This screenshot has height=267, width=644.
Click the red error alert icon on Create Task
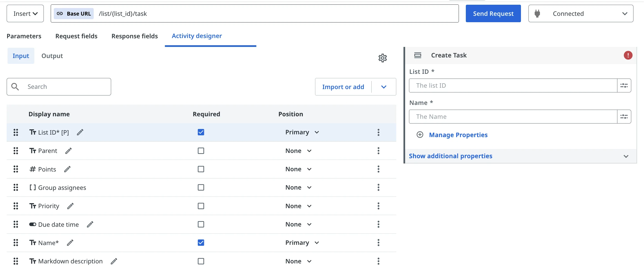pyautogui.click(x=628, y=55)
